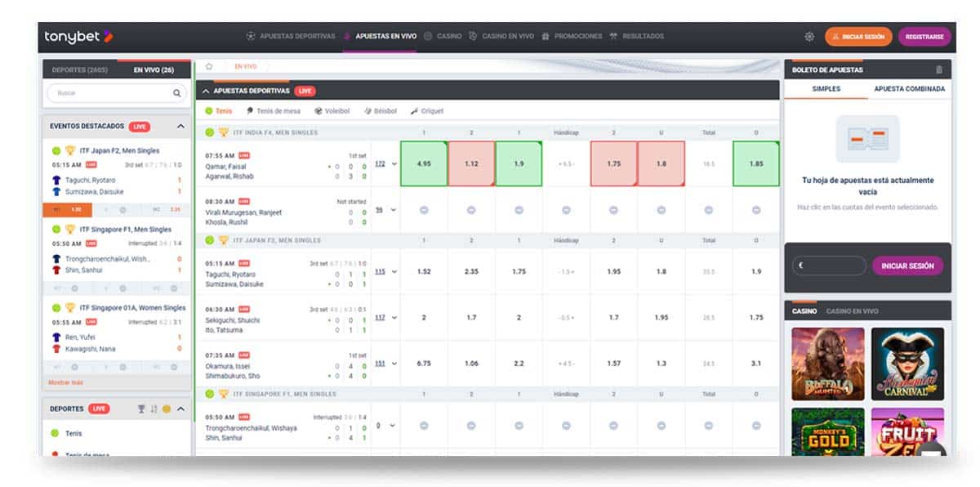
Task: Click the trophy icon beside ITF India F4
Action: point(223,132)
